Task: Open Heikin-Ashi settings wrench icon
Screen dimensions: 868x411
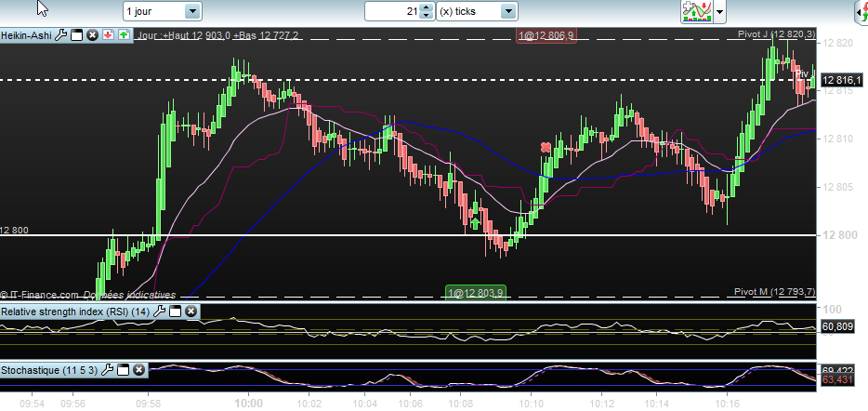Action: tap(61, 35)
